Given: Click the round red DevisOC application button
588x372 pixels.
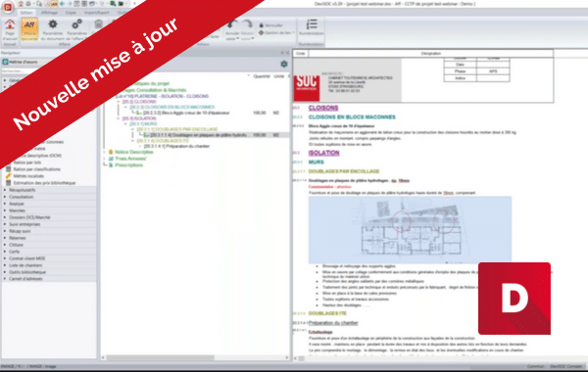Looking at the screenshot, I should point(8,7).
